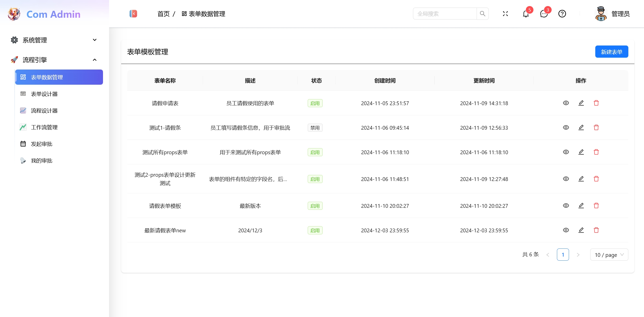Delete 测试1-请假条 using trash icon
The image size is (644, 317).
click(x=596, y=127)
